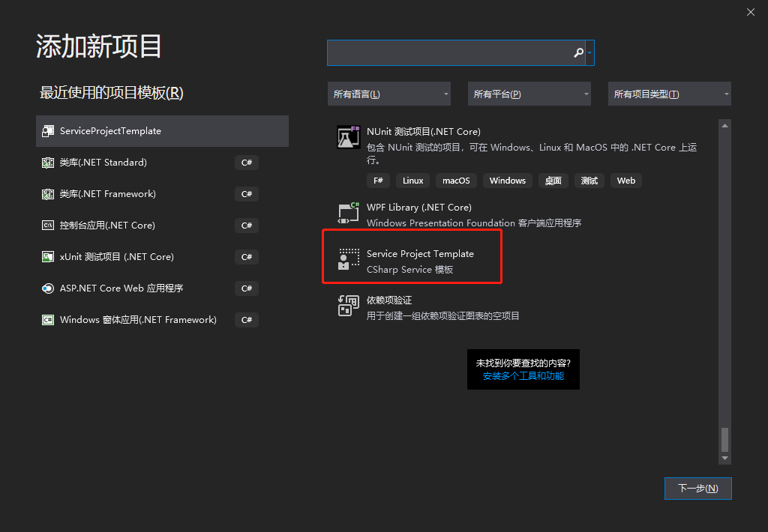Viewport: 768px width, 532px height.
Task: Expand the 所有项目类型 dropdown
Action: coord(669,93)
